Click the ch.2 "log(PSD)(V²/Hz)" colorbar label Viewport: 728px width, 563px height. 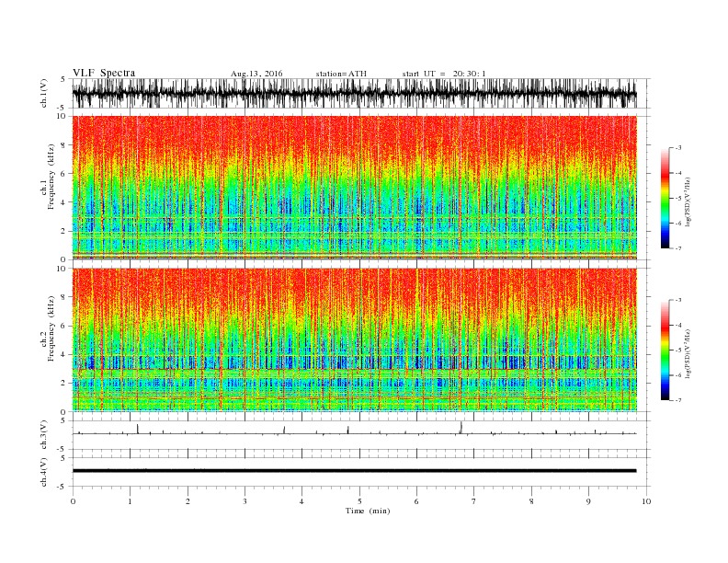pos(688,353)
